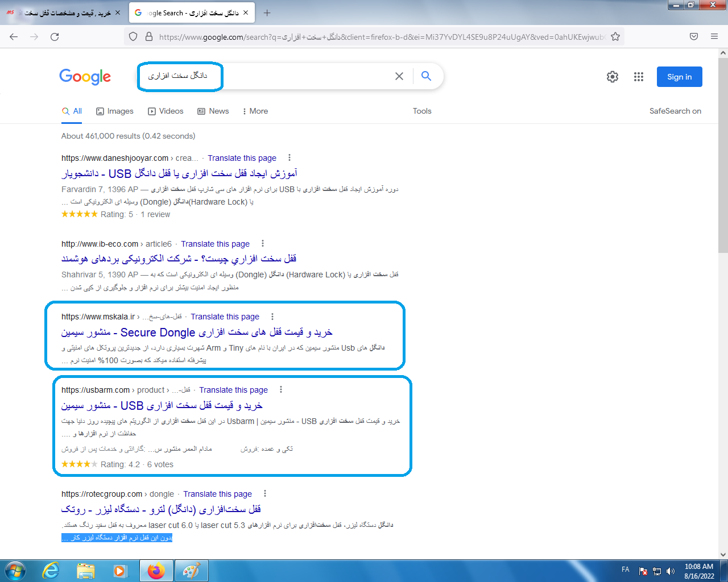The width and height of the screenshot is (728, 582).
Task: Open options menu for daneshjooyar result
Action: click(289, 157)
